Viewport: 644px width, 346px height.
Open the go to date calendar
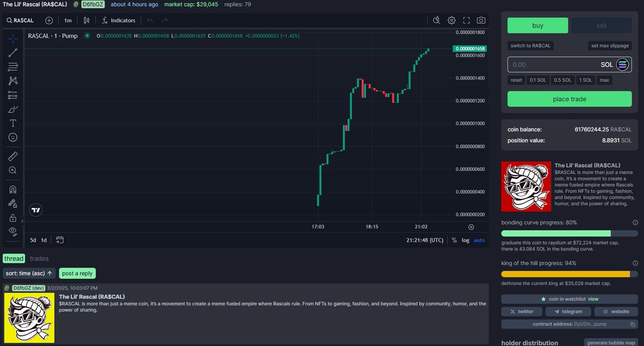pos(60,240)
